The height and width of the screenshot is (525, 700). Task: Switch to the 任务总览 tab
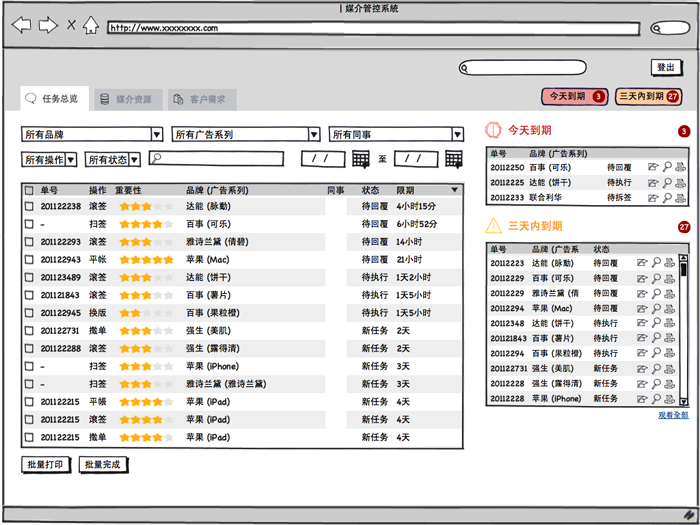[54, 99]
